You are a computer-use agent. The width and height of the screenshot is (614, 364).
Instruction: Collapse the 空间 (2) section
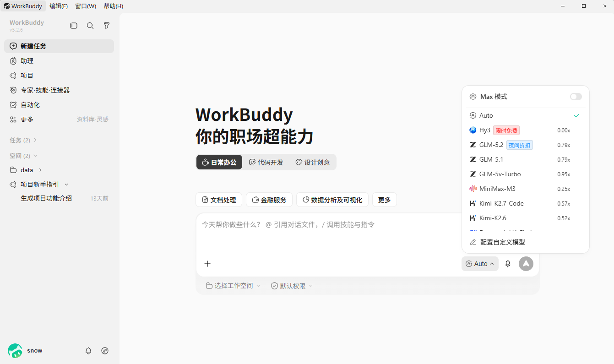click(x=23, y=156)
